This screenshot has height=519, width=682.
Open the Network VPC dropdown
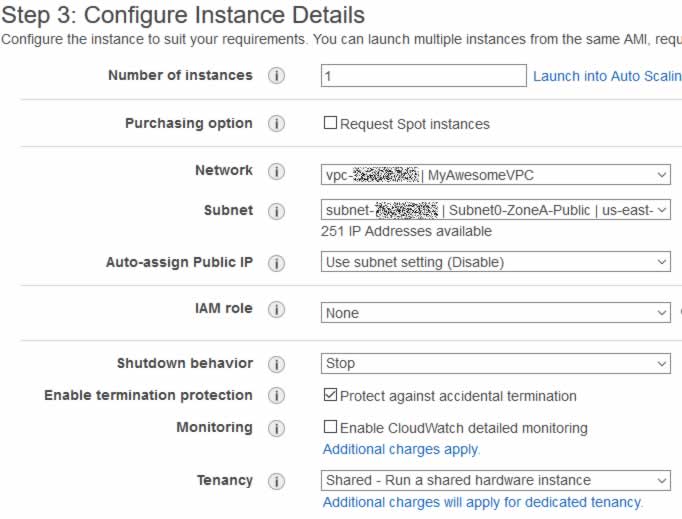496,174
